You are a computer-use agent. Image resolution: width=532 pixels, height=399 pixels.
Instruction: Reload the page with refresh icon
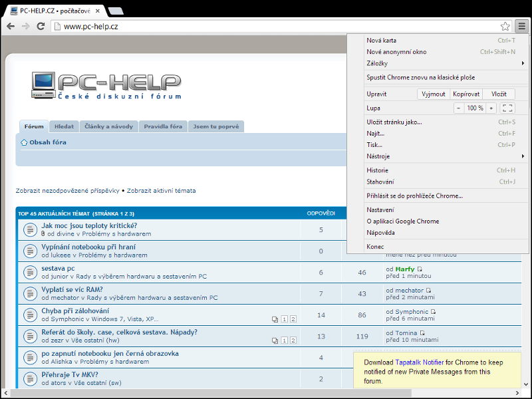[x=41, y=26]
